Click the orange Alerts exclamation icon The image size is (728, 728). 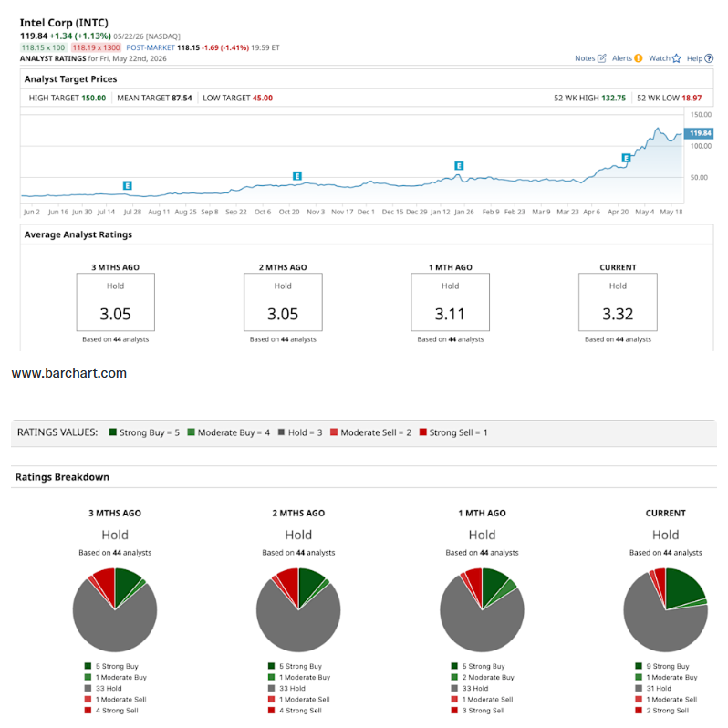pos(639,58)
